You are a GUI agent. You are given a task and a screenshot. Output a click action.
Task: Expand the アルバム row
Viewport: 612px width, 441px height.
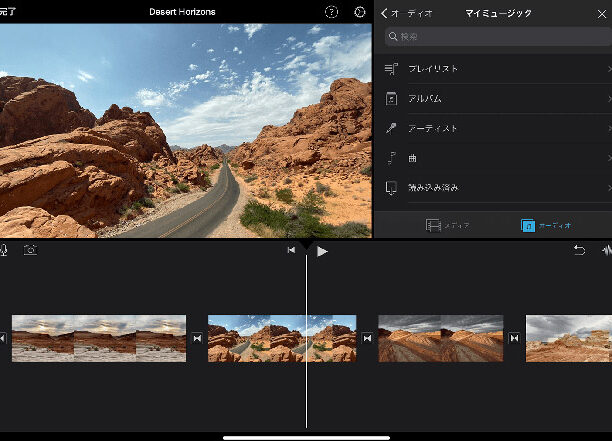point(496,98)
